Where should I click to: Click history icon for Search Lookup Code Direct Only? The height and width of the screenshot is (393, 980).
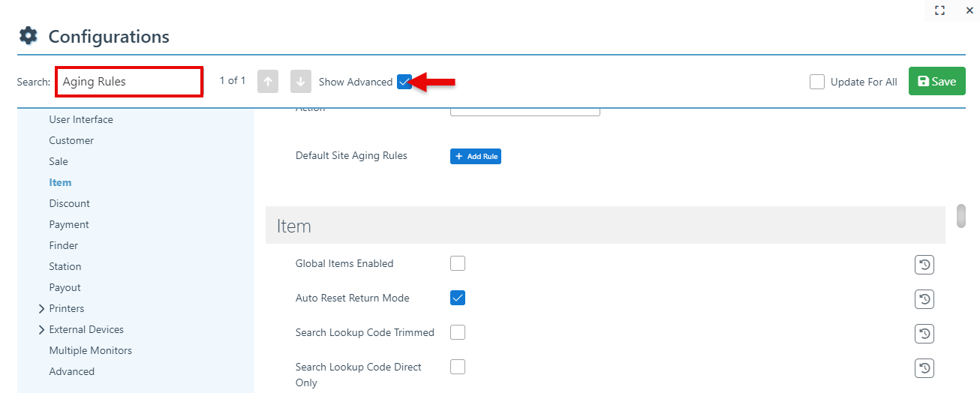tap(924, 368)
